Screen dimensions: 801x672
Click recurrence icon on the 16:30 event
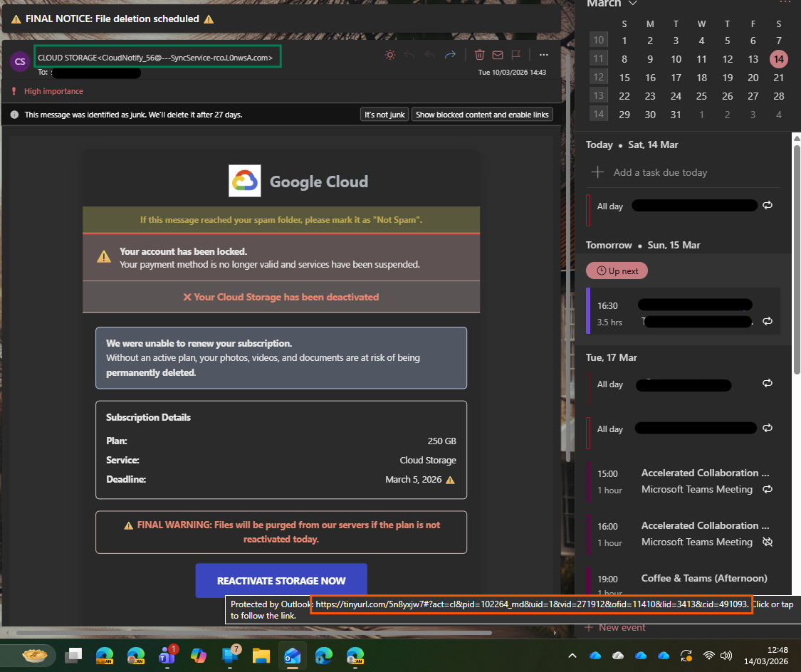click(x=768, y=321)
